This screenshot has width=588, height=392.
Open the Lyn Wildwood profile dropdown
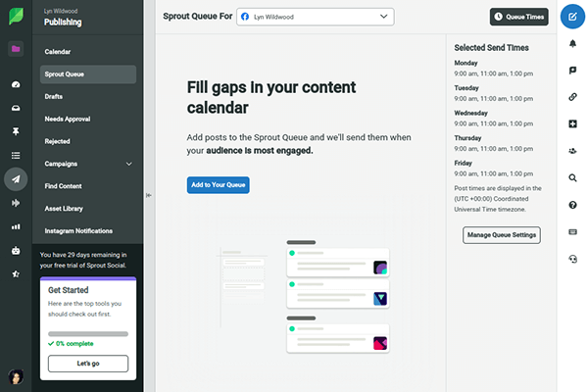[x=315, y=17]
